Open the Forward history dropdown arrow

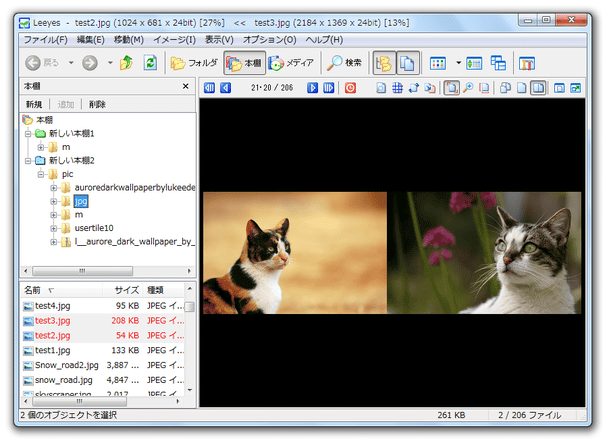pyautogui.click(x=110, y=63)
